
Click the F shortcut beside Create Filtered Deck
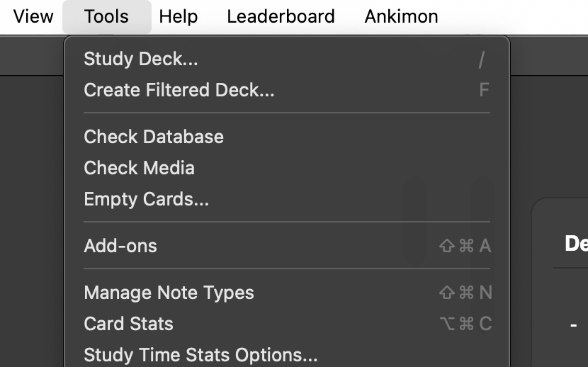point(484,90)
